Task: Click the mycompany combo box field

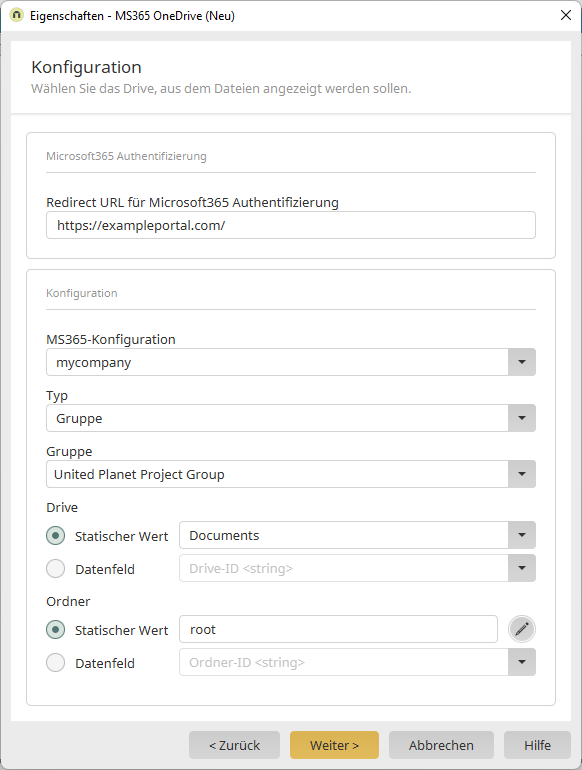Action: tap(277, 362)
